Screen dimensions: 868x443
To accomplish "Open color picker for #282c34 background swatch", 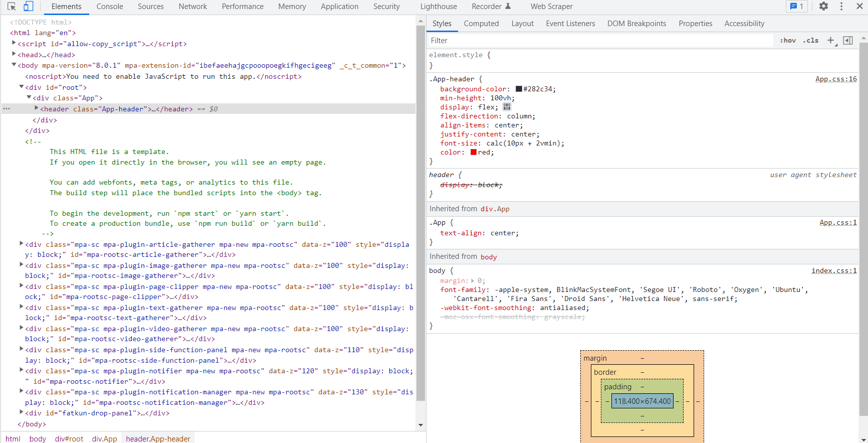I will pos(519,89).
